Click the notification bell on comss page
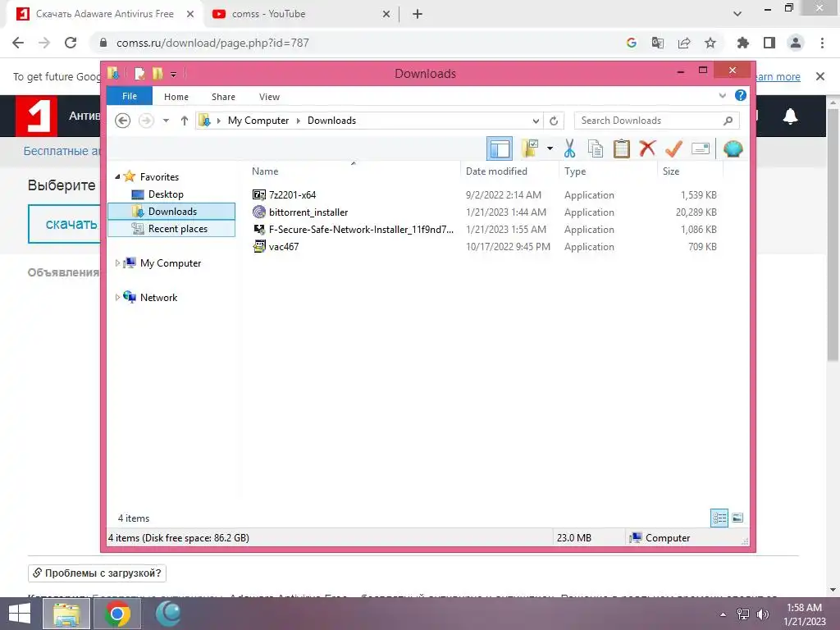The height and width of the screenshot is (630, 840). coord(790,116)
